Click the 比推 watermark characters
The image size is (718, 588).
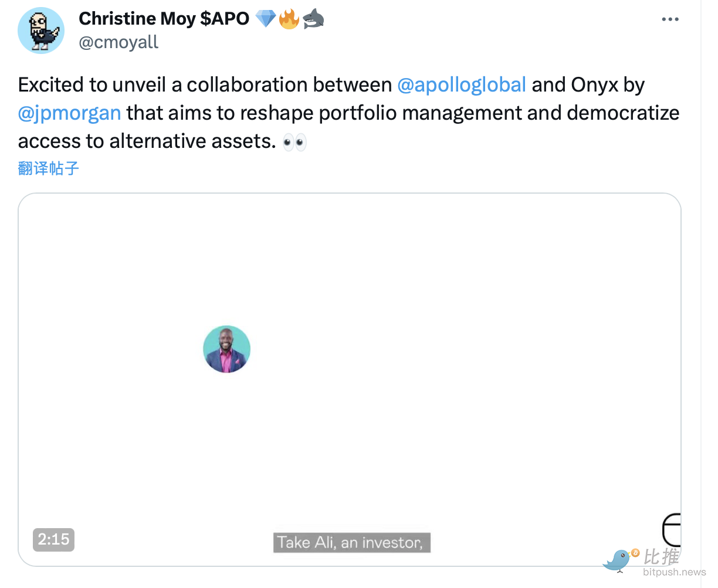pos(661,556)
